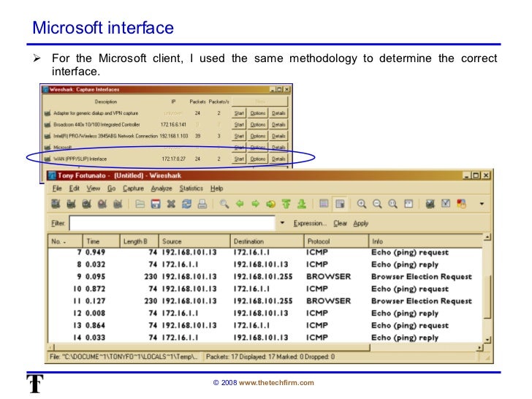This screenshot has width=532, height=399.
Task: Zoom out toolbar icon
Action: point(377,204)
